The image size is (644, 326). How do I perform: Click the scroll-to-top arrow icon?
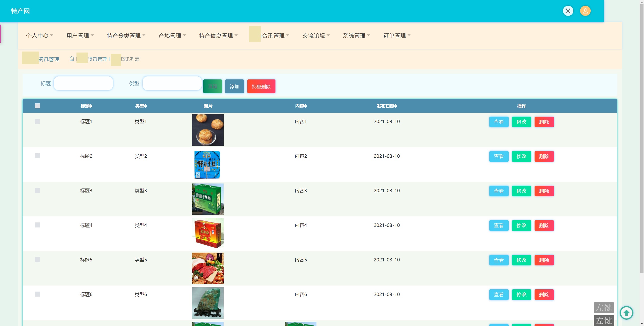click(626, 313)
